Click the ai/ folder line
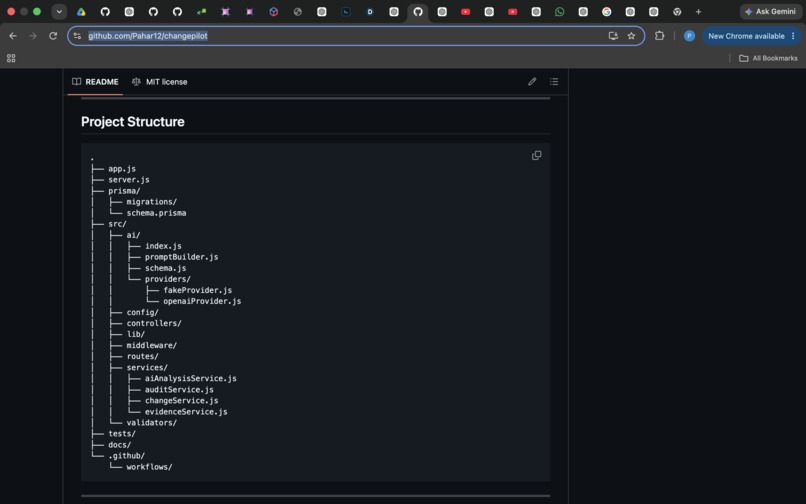The height and width of the screenshot is (504, 806). click(133, 235)
